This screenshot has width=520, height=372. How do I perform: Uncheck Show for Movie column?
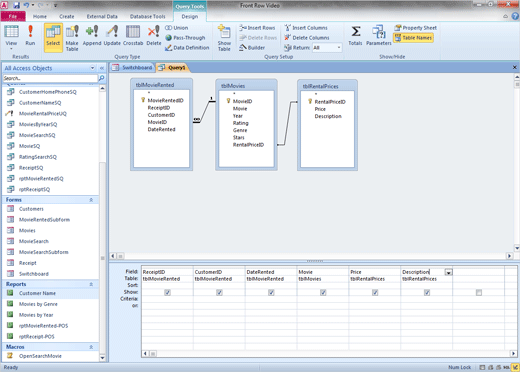[323, 292]
